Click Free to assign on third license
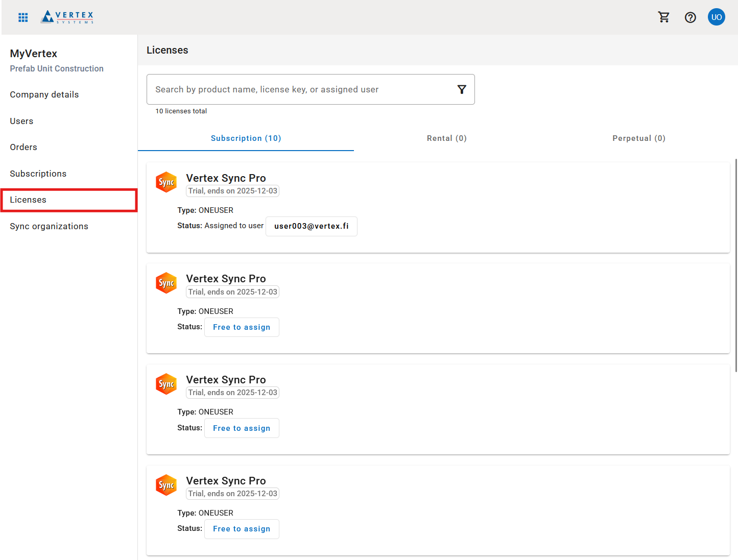The width and height of the screenshot is (738, 560). (242, 428)
